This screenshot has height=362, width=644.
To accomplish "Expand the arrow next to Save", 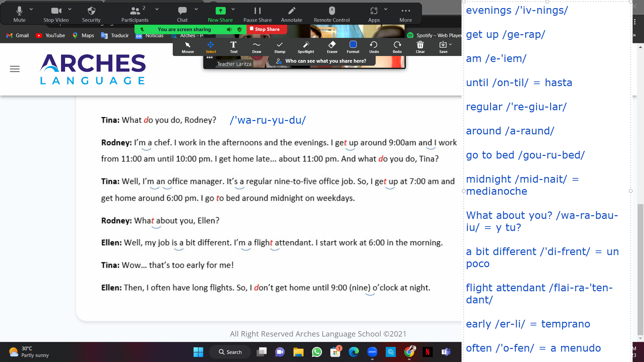I will click(450, 44).
